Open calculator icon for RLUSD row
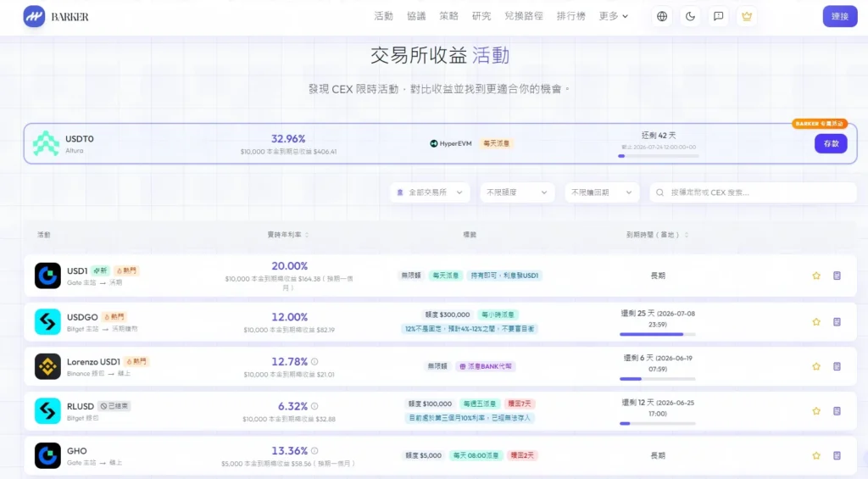Viewport: 868px width, 479px height. click(x=837, y=411)
